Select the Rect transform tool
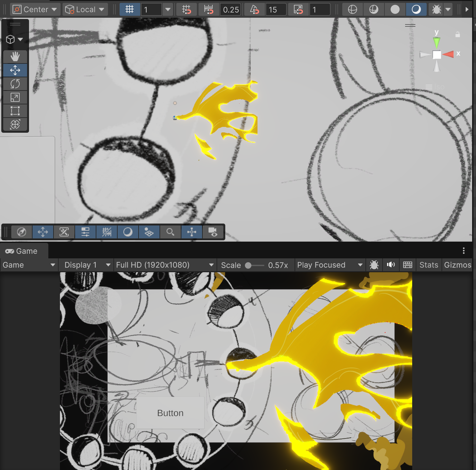This screenshot has width=476, height=470. click(15, 111)
